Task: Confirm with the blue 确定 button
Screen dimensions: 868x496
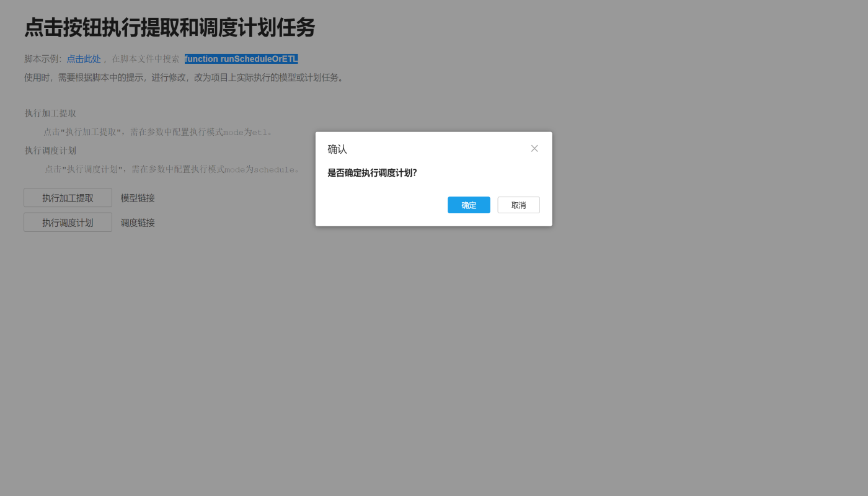Action: (469, 205)
